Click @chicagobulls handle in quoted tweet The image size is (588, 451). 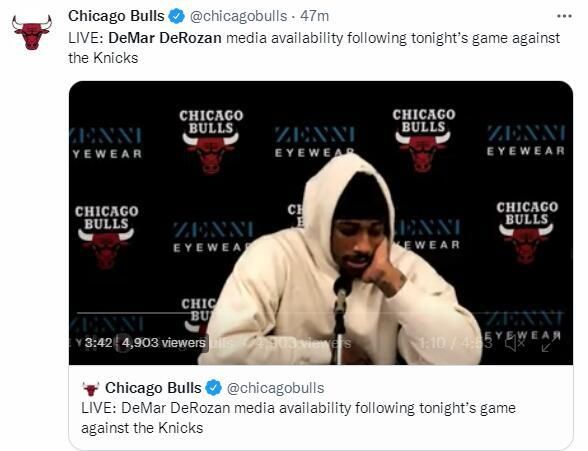tap(276, 388)
